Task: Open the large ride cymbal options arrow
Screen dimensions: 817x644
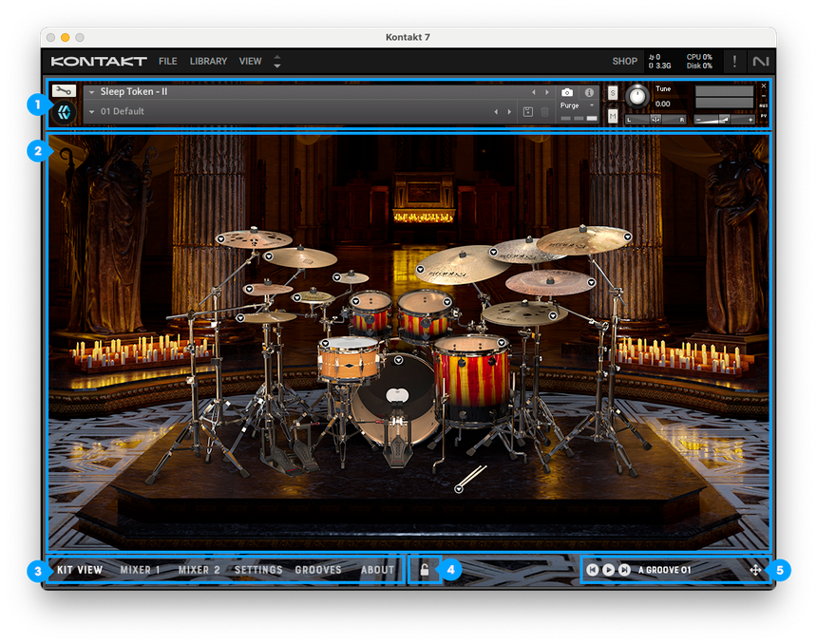Action: (420, 270)
